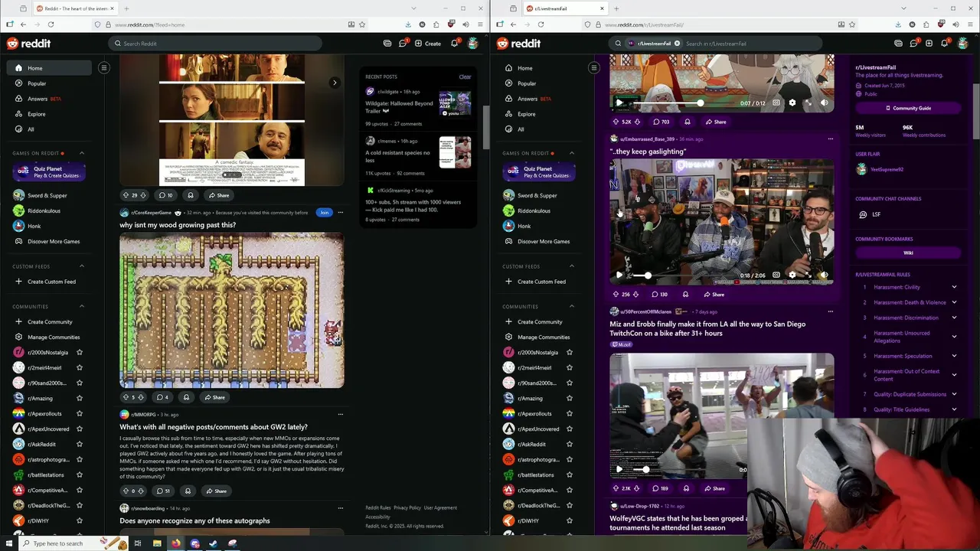
Task: Upvote the "they keep gaslighting" post
Action: point(616,294)
